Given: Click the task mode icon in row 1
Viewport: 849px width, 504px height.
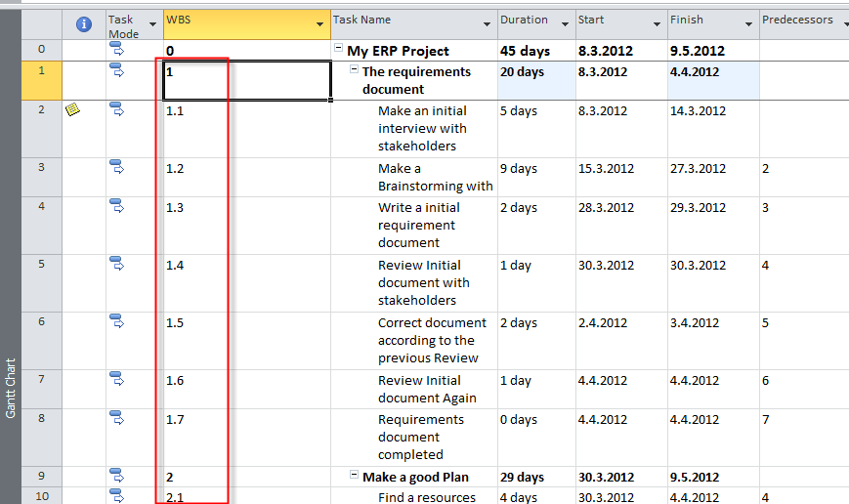Looking at the screenshot, I should click(x=117, y=70).
